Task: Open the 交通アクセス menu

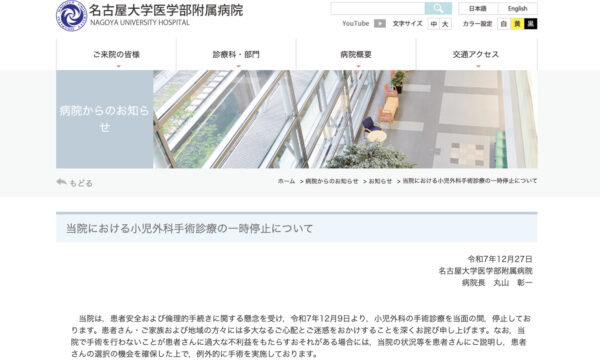Action: point(476,54)
